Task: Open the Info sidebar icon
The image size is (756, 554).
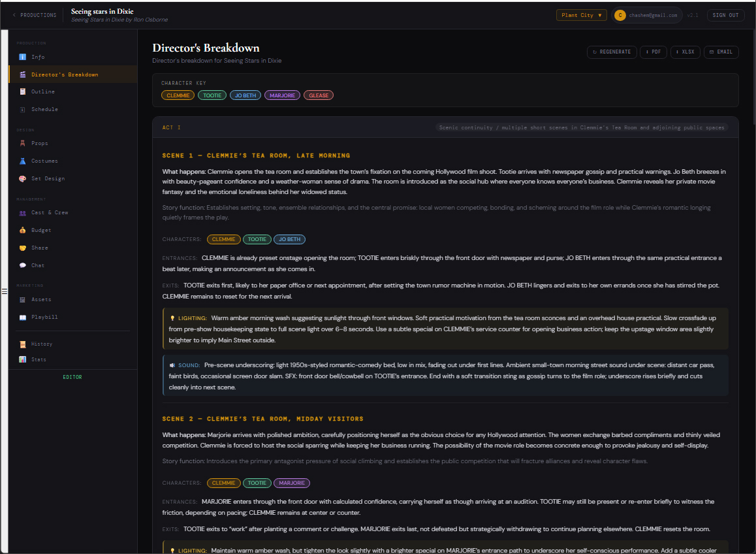Action: [23, 57]
